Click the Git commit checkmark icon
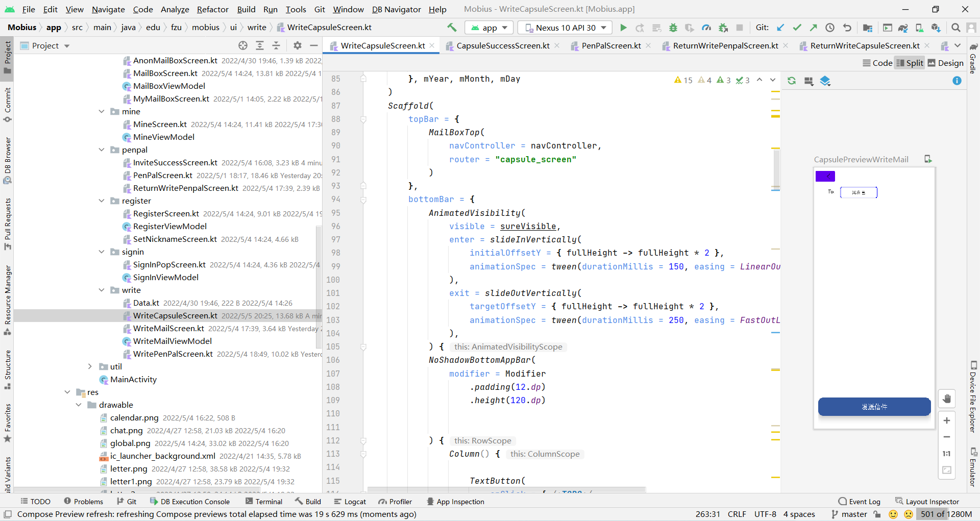This screenshot has height=521, width=980. pyautogui.click(x=797, y=28)
